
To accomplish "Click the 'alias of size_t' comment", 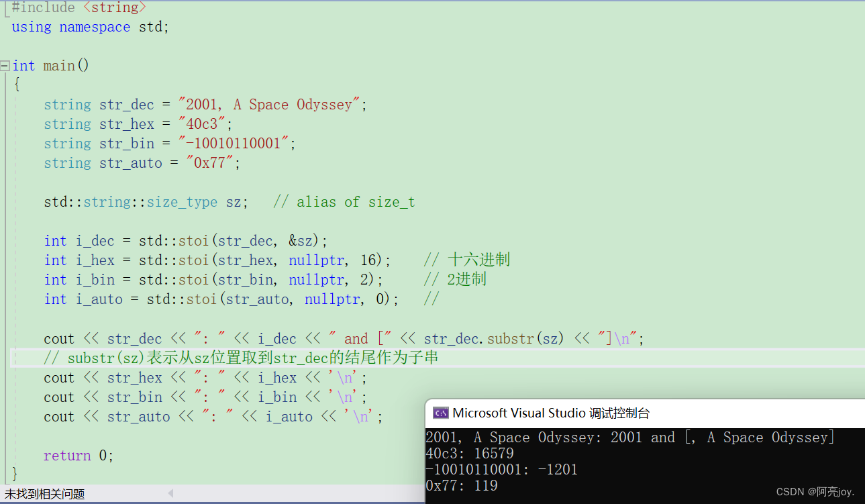I will click(x=344, y=202).
